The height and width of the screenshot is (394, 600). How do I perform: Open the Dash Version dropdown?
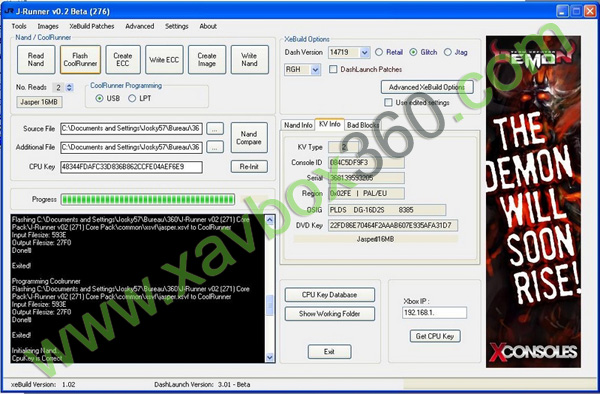click(365, 52)
